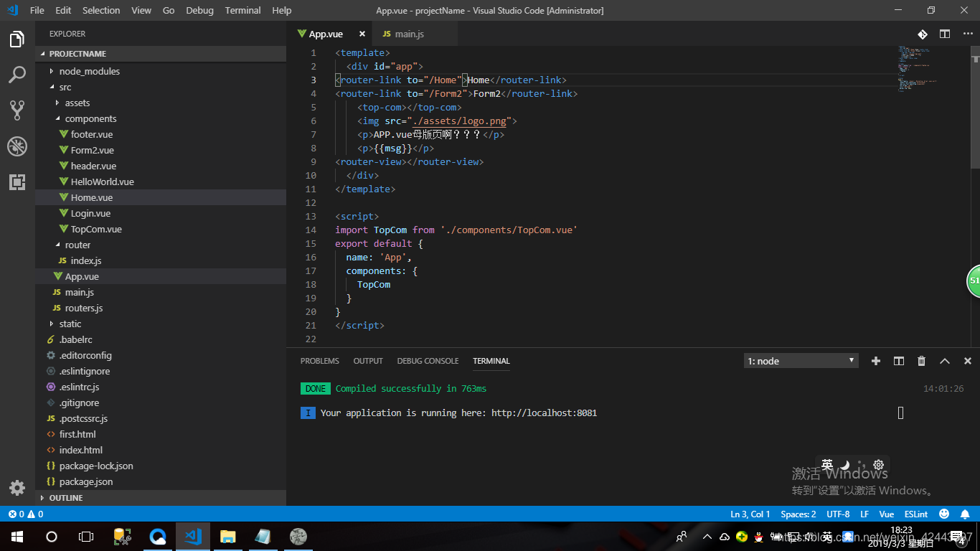Collapse the PROJECTNAME section
The image size is (980, 551).
(x=161, y=54)
